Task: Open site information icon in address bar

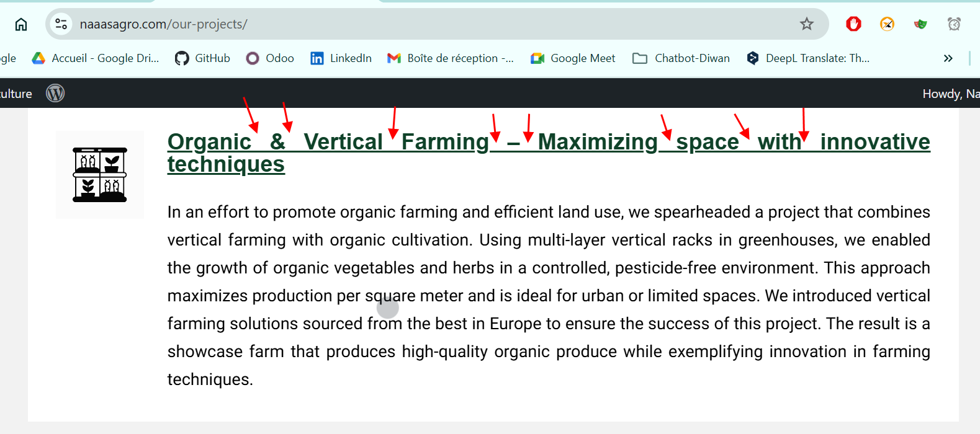Action: (x=61, y=24)
